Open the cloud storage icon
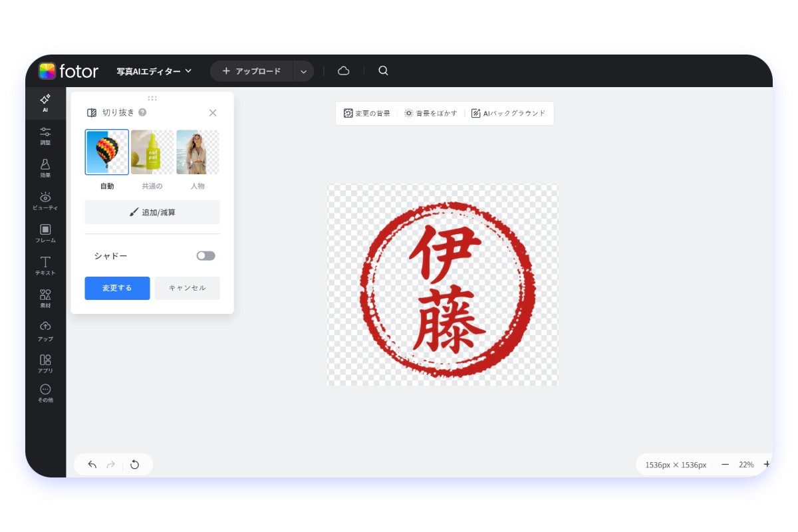 [344, 70]
